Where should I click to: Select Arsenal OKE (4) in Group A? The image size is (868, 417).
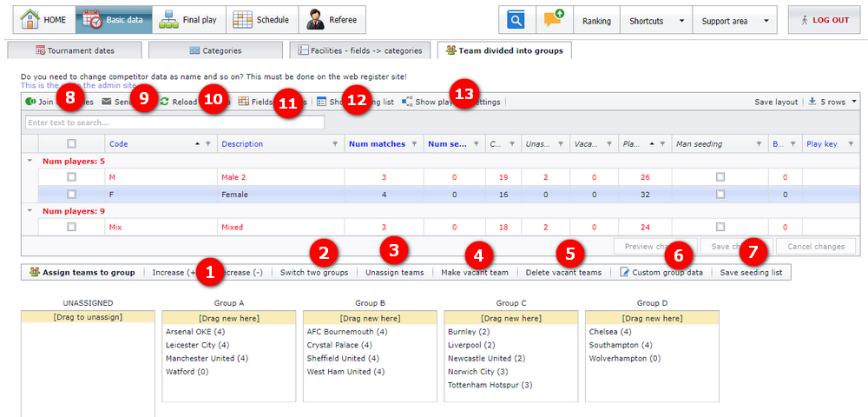click(x=195, y=332)
